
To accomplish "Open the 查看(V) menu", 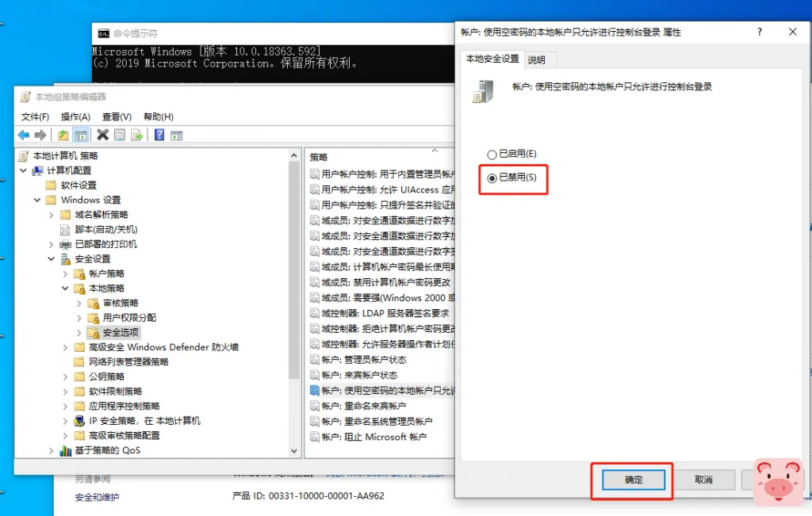I will [117, 117].
